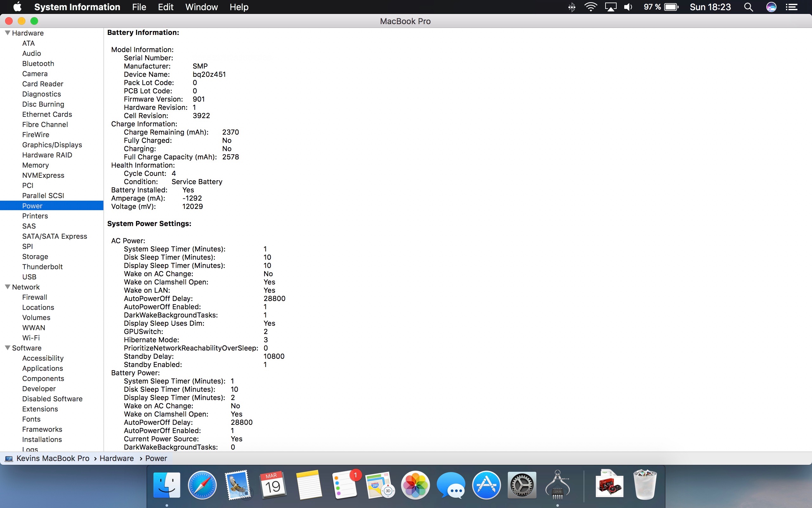Image resolution: width=812 pixels, height=508 pixels.
Task: Launch Safari from the Dock
Action: [202, 485]
